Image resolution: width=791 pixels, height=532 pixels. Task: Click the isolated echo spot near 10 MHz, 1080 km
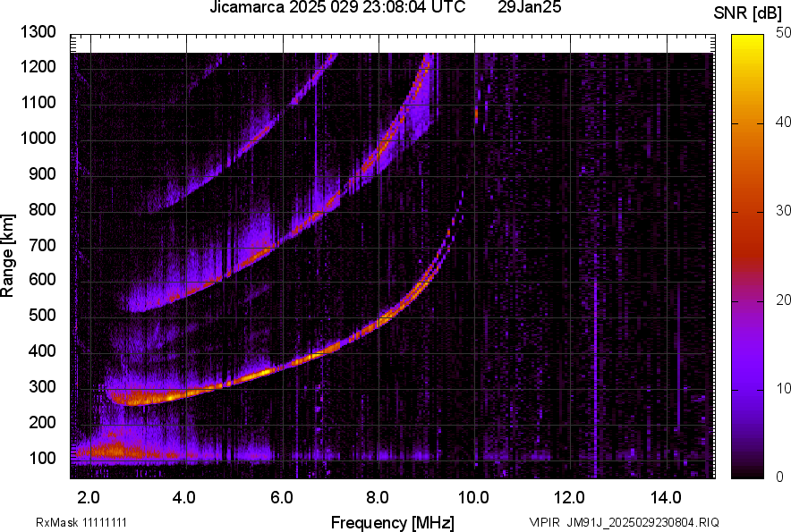tap(476, 114)
